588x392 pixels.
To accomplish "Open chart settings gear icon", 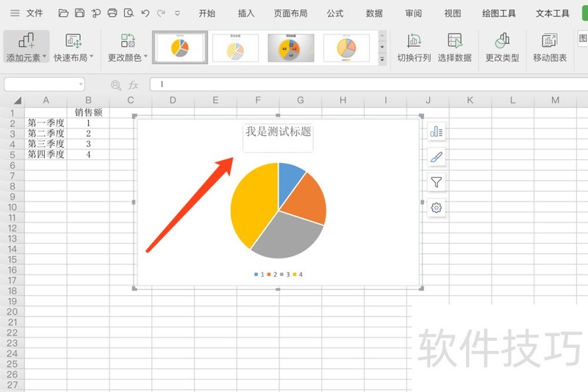I will 437,208.
